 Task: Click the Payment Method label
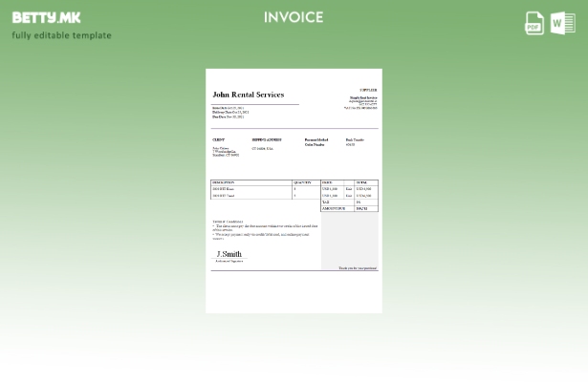pos(316,139)
